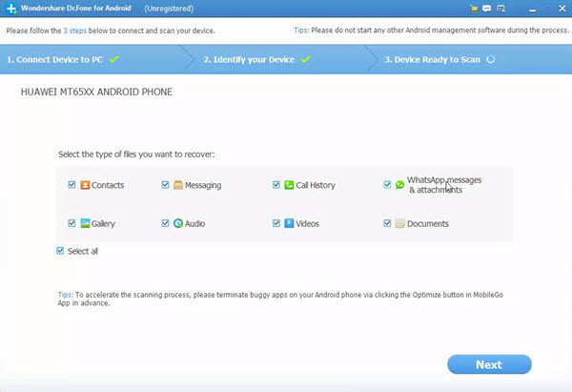Click the register key icon in title bar
Screen dimensions: 572x392
click(501, 9)
